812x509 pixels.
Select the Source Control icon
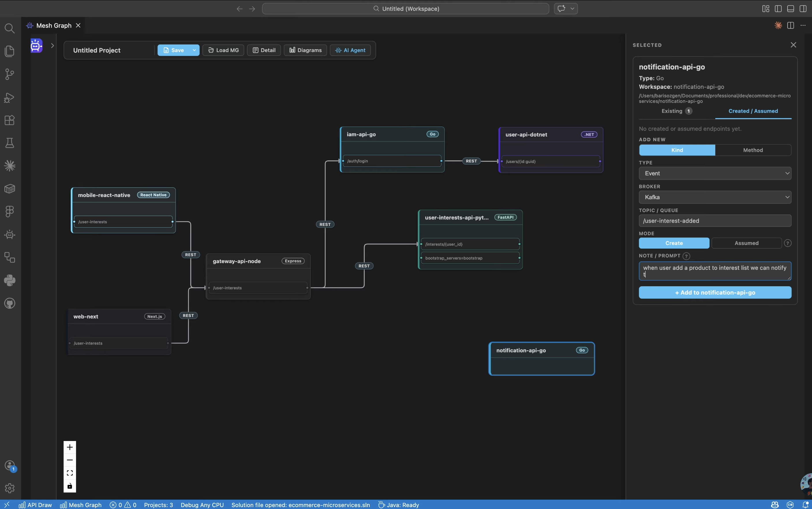click(10, 74)
